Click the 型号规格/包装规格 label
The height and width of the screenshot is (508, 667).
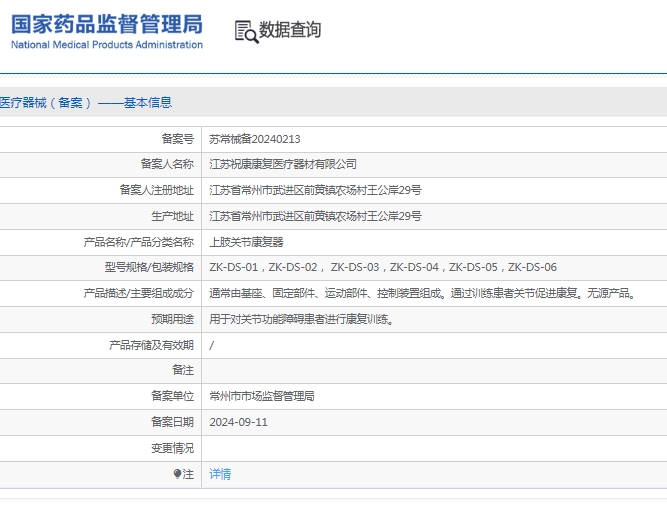(x=149, y=267)
